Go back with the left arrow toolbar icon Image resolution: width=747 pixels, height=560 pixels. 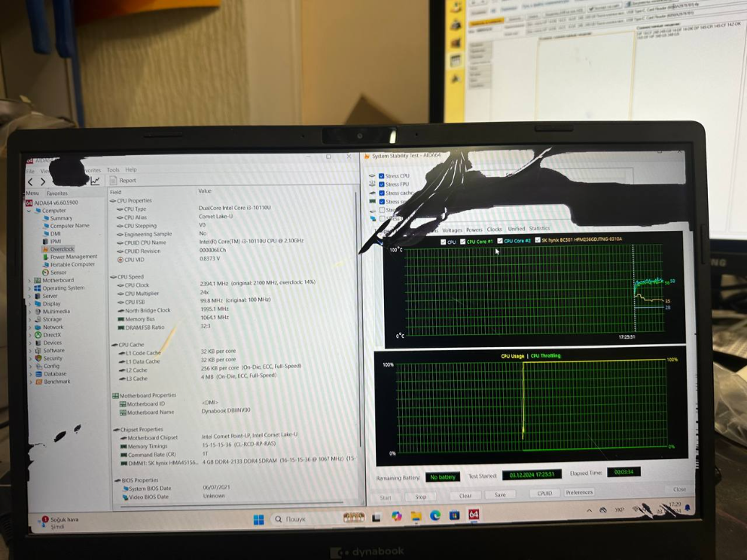(x=30, y=182)
